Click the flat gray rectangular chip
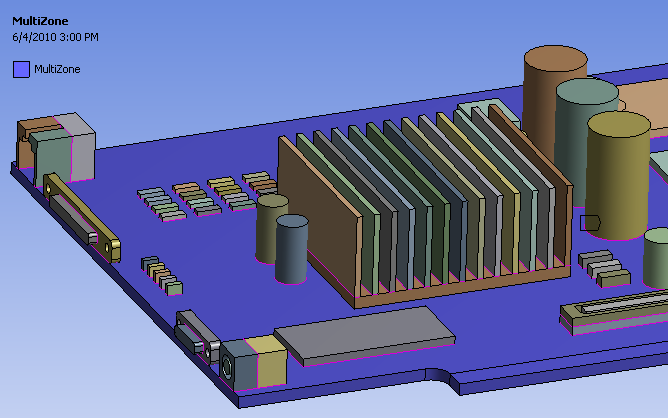Image resolution: width=668 pixels, height=418 pixels. [364, 335]
